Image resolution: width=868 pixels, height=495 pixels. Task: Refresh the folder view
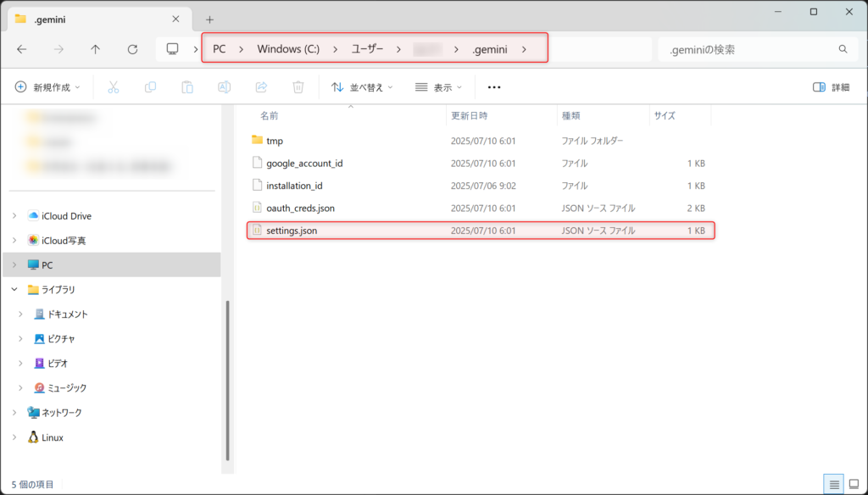pyautogui.click(x=132, y=48)
